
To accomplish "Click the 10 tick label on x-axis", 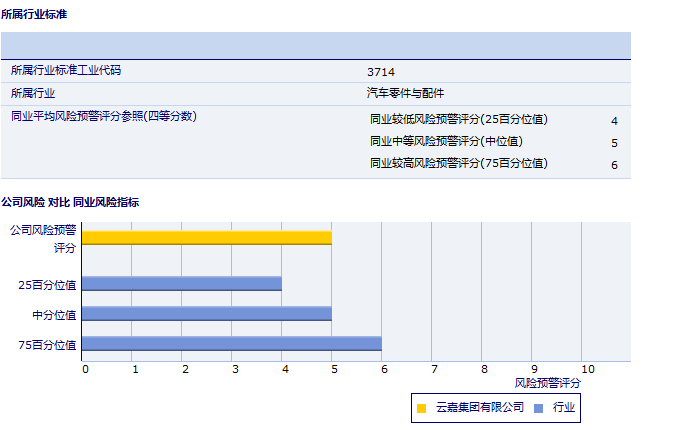I will coord(587,369).
